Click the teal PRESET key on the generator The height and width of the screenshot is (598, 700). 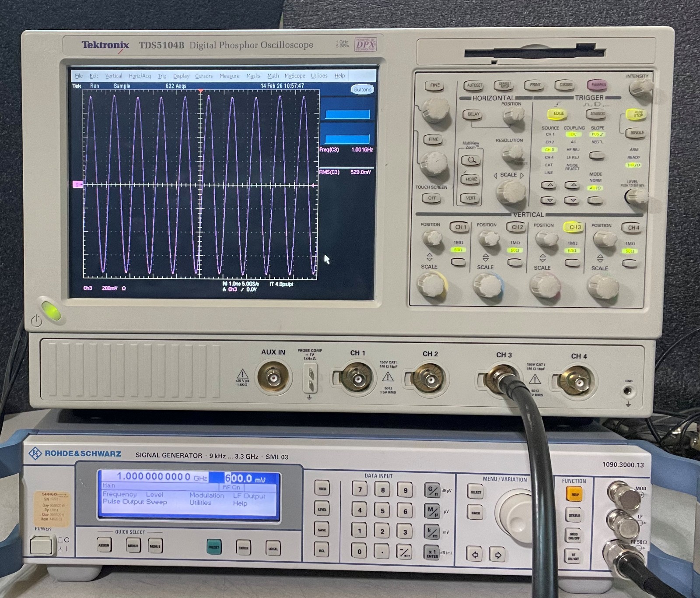[x=213, y=547]
